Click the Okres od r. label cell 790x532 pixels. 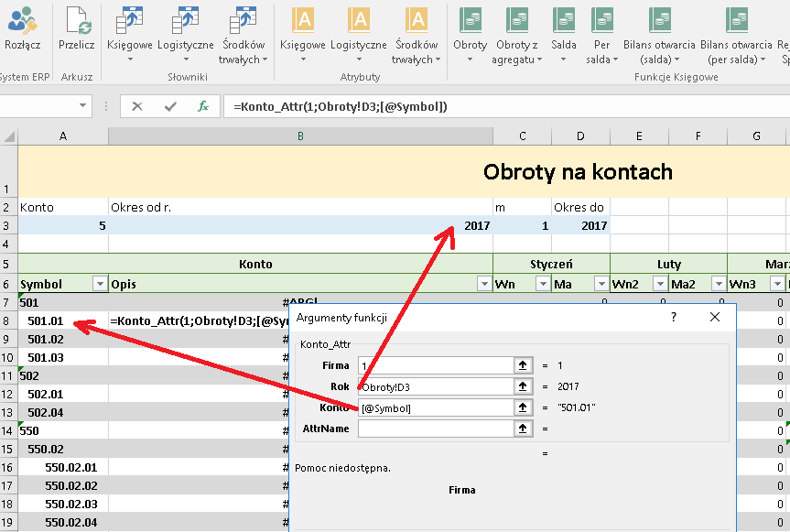pyautogui.click(x=300, y=207)
